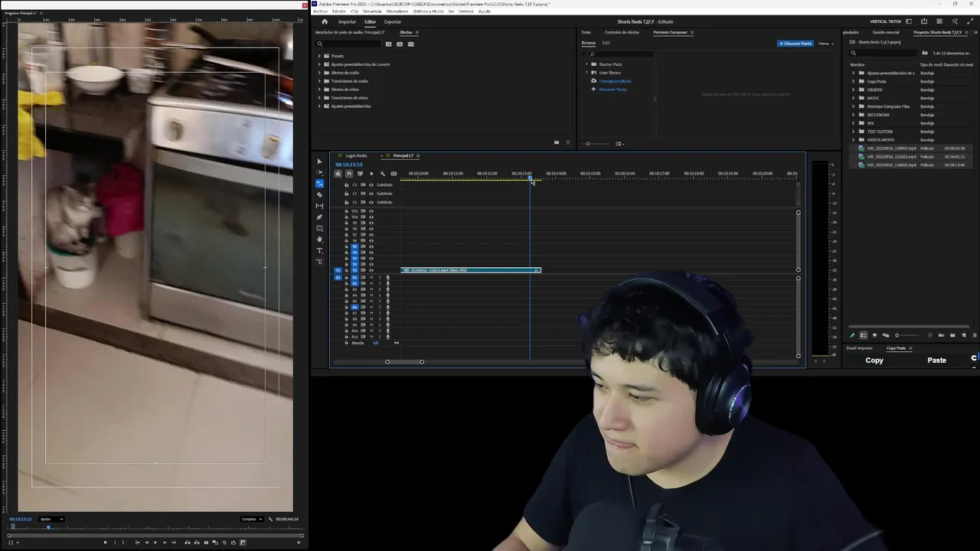Image resolution: width=980 pixels, height=551 pixels.
Task: Adjust Premiere Composer thumbnail size slider
Action: [x=597, y=143]
